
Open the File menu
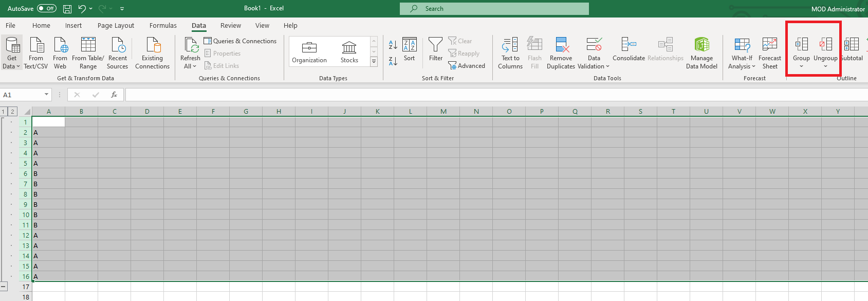tap(10, 26)
